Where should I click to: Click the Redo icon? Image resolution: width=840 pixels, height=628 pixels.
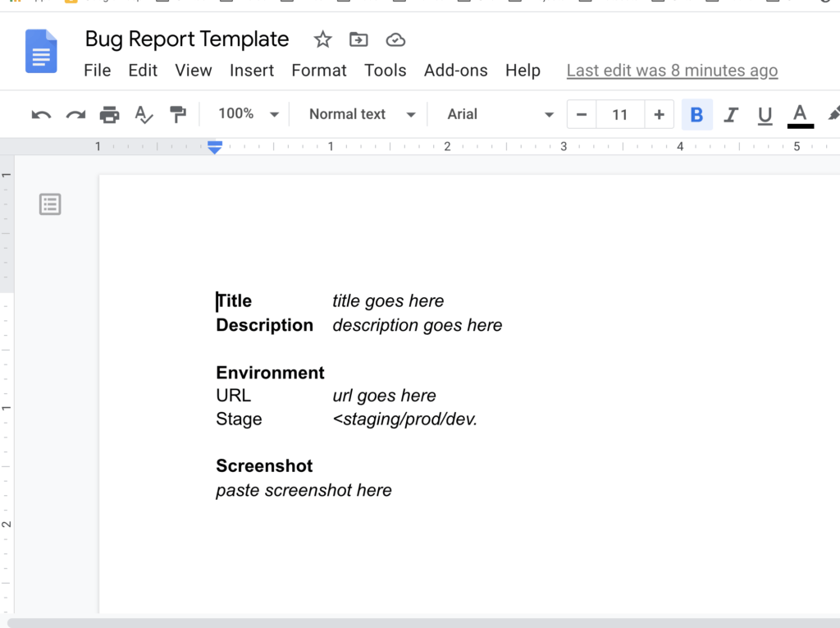click(75, 114)
